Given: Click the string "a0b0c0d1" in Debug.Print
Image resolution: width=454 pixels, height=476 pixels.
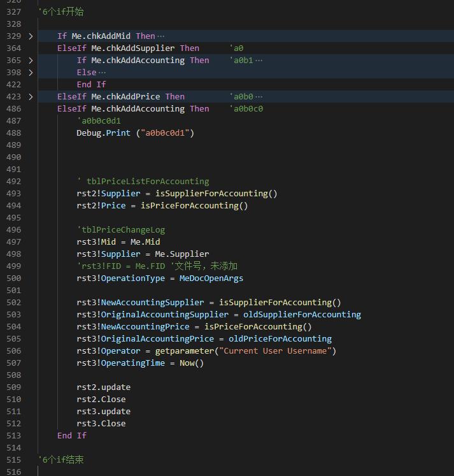Looking at the screenshot, I should [165, 133].
